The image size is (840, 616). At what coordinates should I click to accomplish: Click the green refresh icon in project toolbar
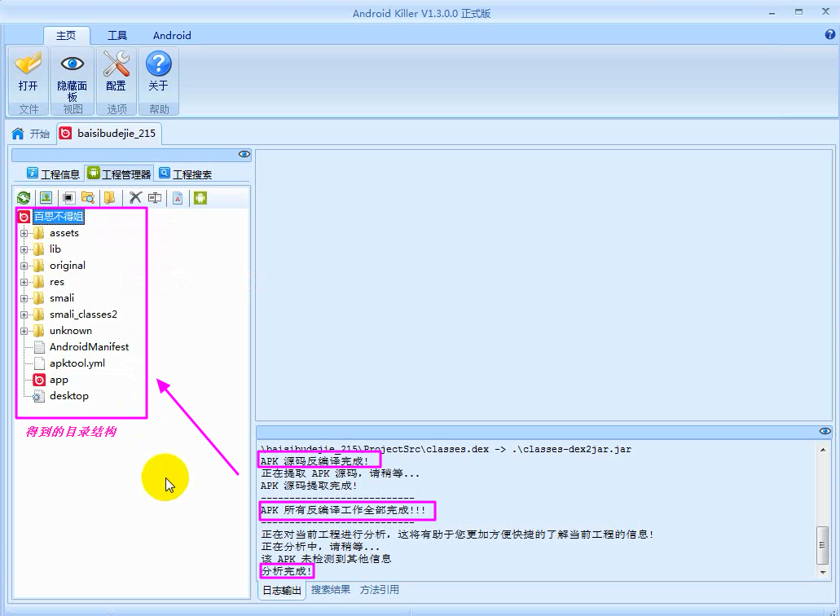tap(24, 198)
